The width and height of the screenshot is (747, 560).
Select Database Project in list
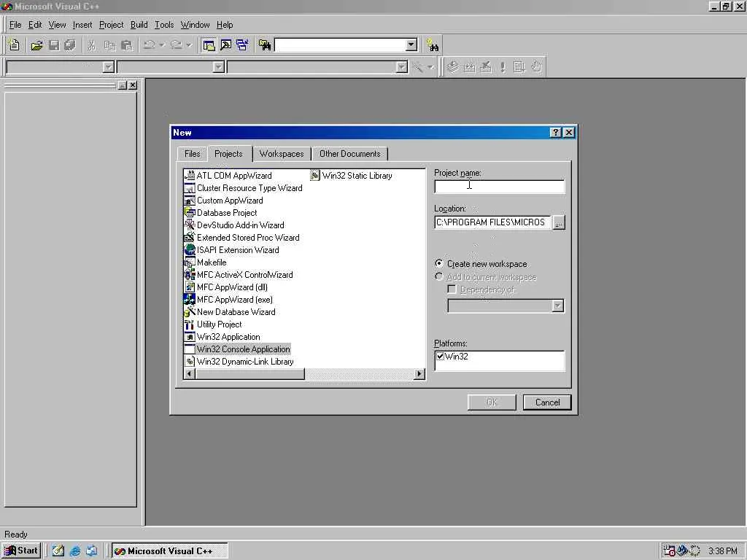pos(220,213)
